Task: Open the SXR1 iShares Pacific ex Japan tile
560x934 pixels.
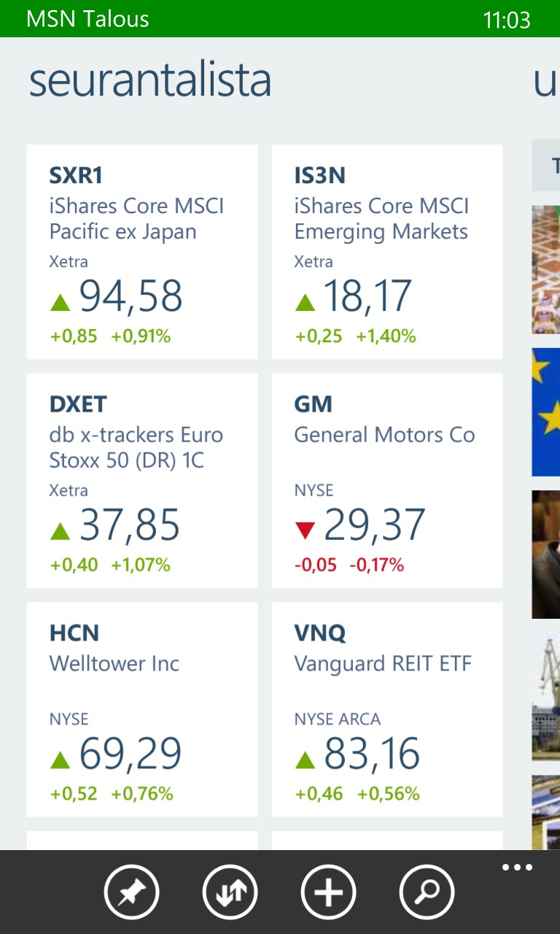Action: pyautogui.click(x=142, y=252)
